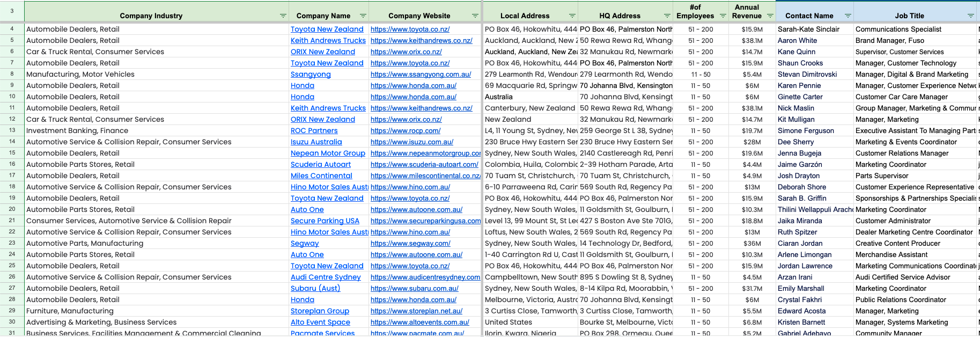Select the Simone Ferguson contact cell

coord(815,131)
